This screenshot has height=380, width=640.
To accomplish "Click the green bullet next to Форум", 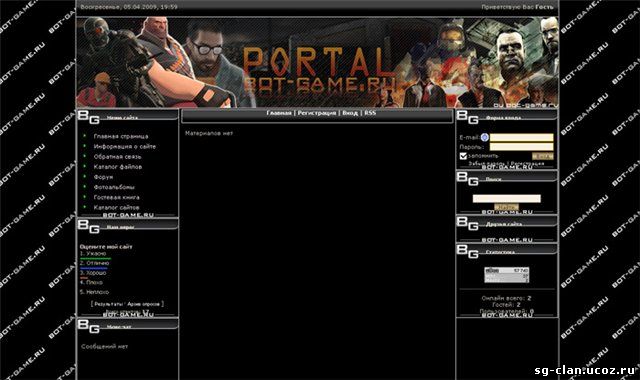I will [85, 176].
